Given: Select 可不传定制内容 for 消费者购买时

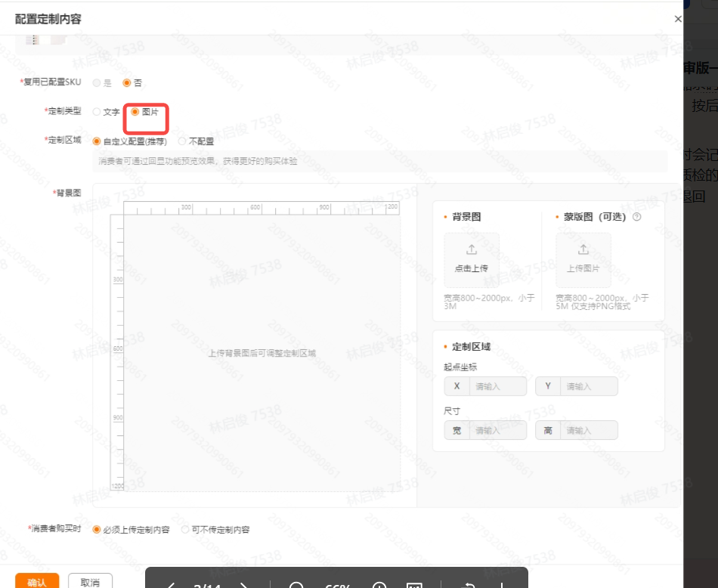Looking at the screenshot, I should [x=185, y=530].
